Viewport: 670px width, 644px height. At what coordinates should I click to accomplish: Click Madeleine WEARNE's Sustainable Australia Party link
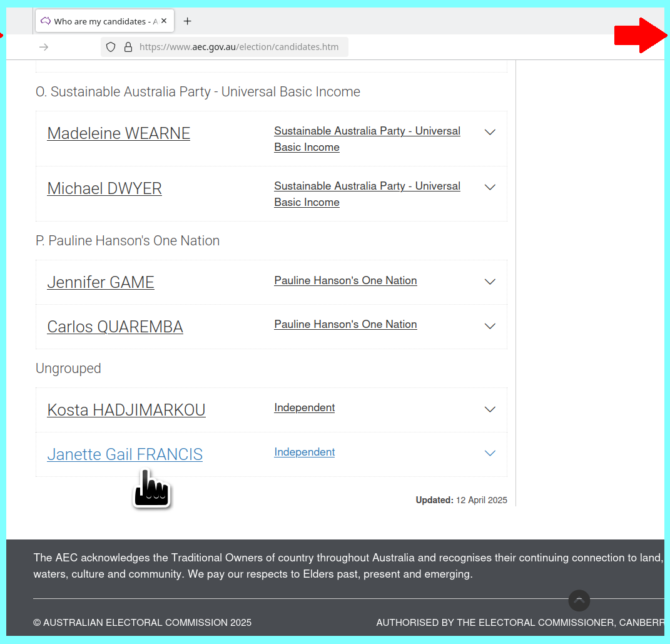click(x=367, y=131)
